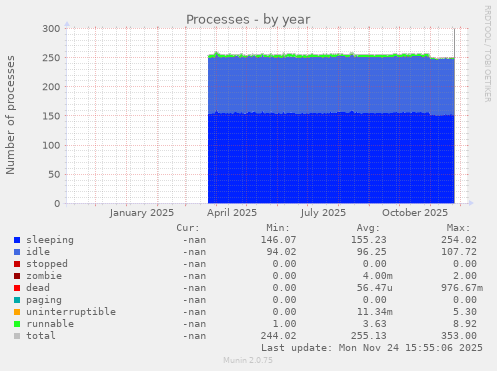This screenshot has height=371, width=497.
Task: Click the 'uninterruptible' legend label
Action: pos(71,312)
